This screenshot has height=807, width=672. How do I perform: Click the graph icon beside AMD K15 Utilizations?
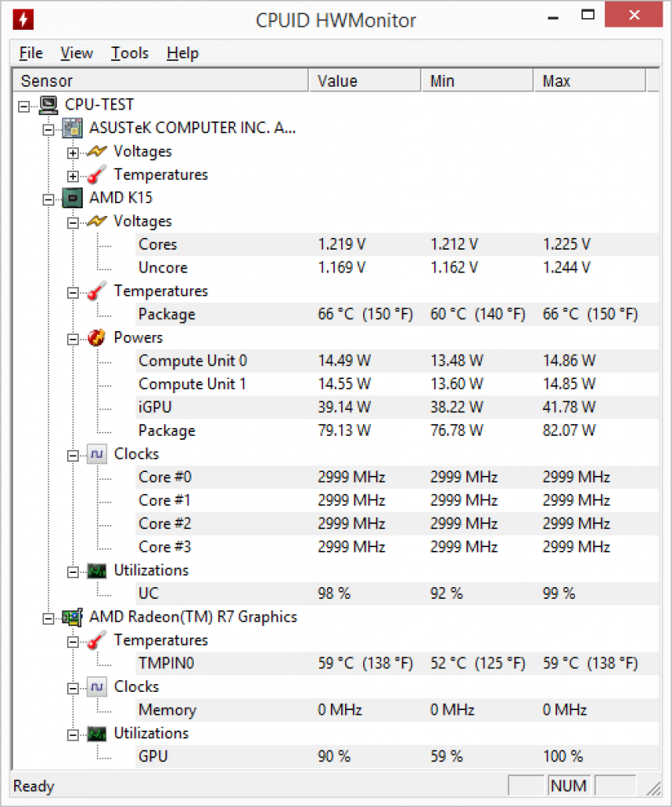point(97,571)
